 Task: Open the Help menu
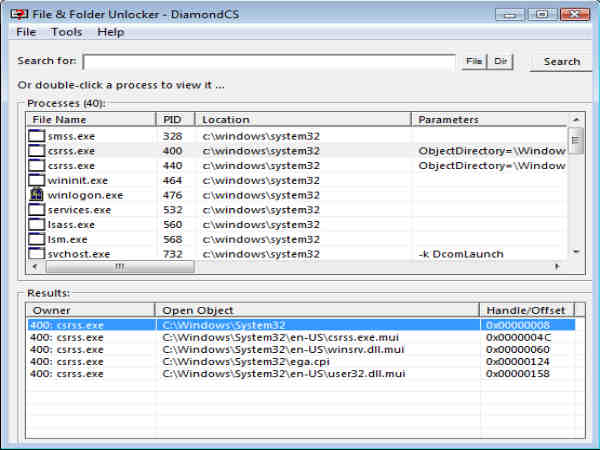(x=111, y=32)
